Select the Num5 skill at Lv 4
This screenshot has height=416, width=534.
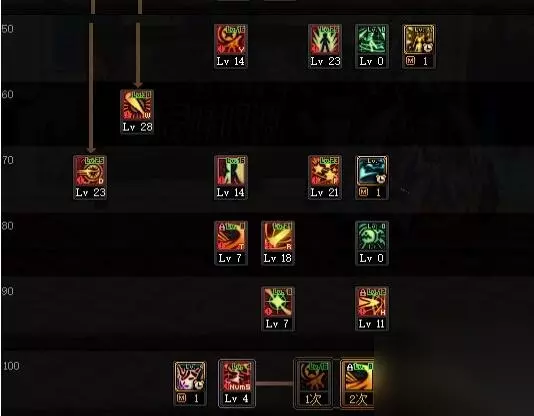pos(237,383)
